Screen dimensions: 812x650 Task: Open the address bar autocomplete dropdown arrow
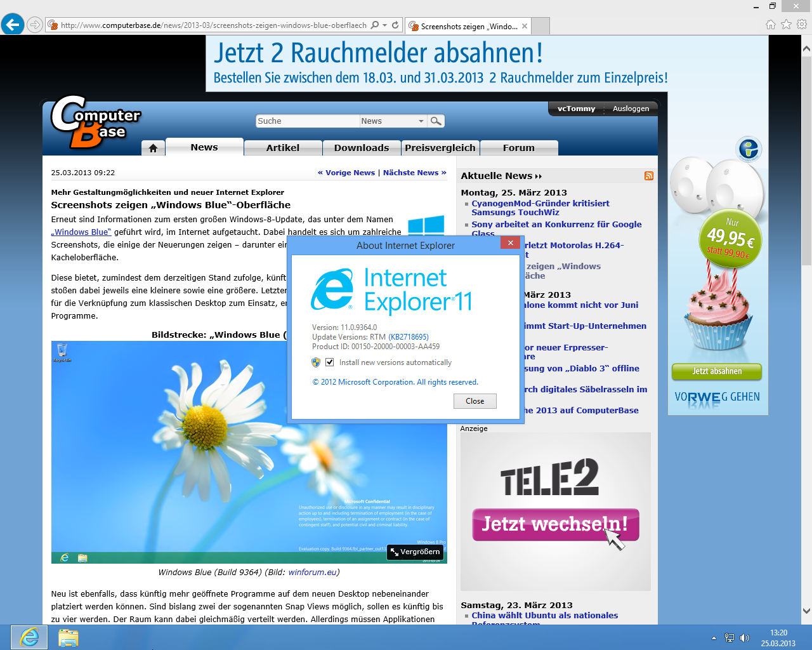385,25
